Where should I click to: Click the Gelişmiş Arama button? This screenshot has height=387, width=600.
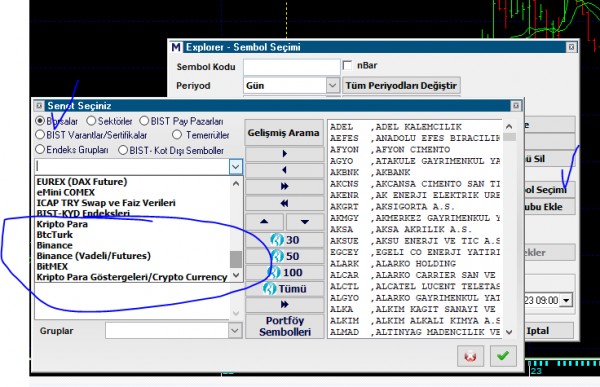coord(284,133)
